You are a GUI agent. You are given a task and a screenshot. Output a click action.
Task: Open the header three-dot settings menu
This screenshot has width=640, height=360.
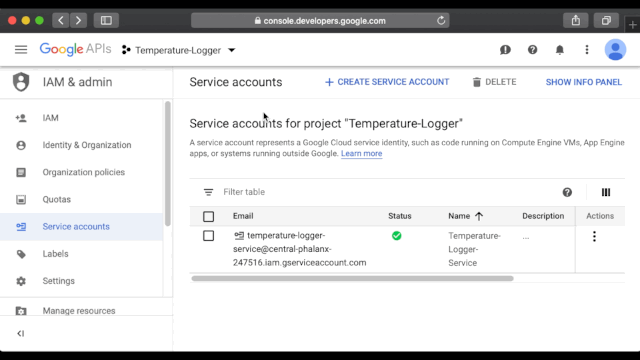[x=587, y=50]
